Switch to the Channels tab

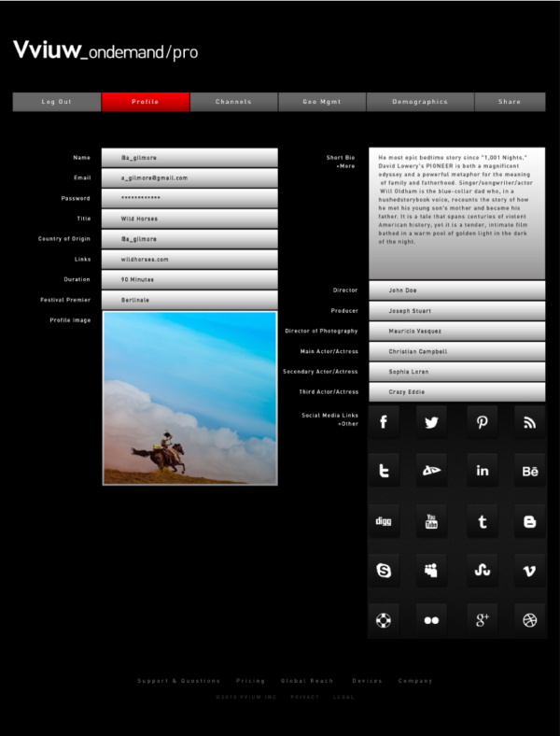pos(233,102)
